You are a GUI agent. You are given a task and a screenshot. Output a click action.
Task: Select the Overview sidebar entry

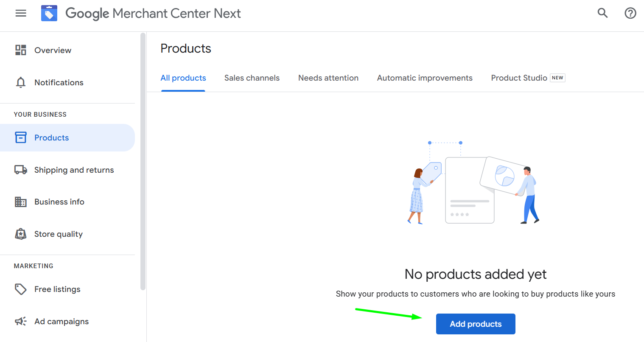click(x=53, y=50)
